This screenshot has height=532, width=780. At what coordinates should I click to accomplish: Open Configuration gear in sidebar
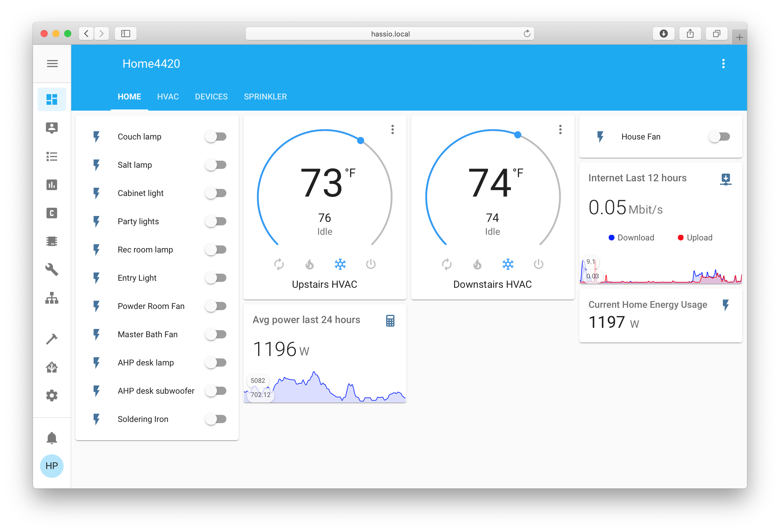pyautogui.click(x=52, y=396)
